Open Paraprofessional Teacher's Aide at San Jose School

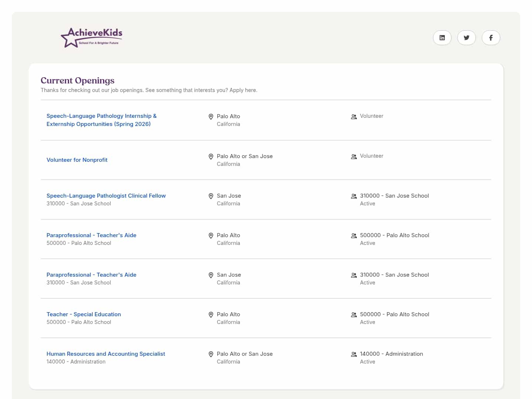click(x=91, y=274)
